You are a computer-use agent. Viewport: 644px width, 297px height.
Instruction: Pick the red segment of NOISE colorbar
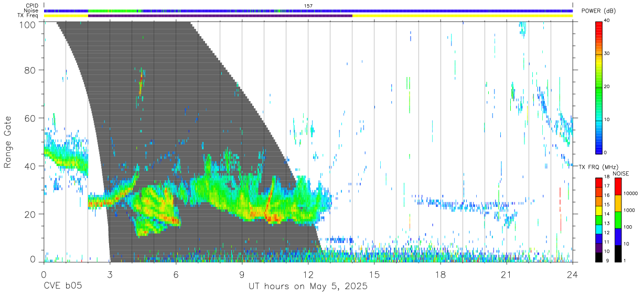pos(617,186)
